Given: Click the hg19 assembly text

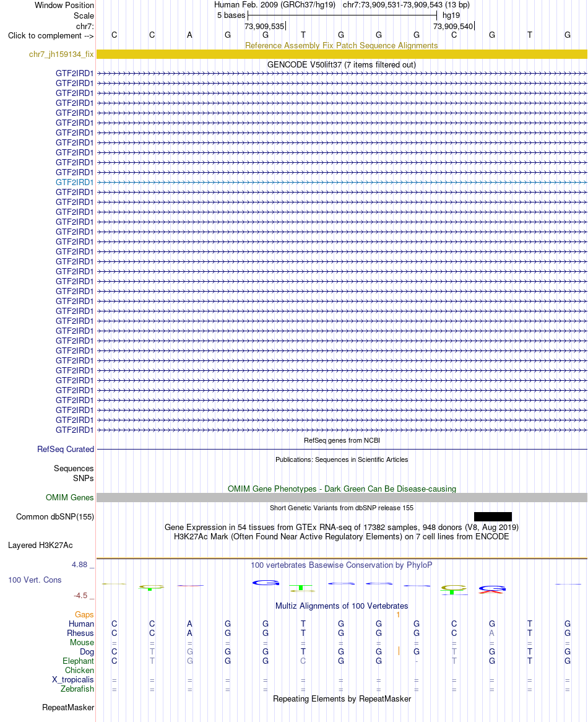Looking at the screenshot, I should [x=451, y=15].
